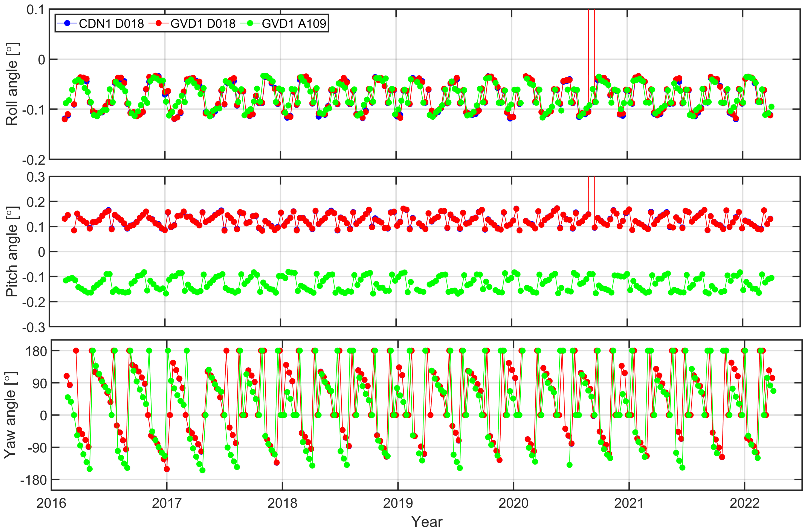
Task: Click the GVD1 A109 legend entry
Action: pyautogui.click(x=283, y=23)
